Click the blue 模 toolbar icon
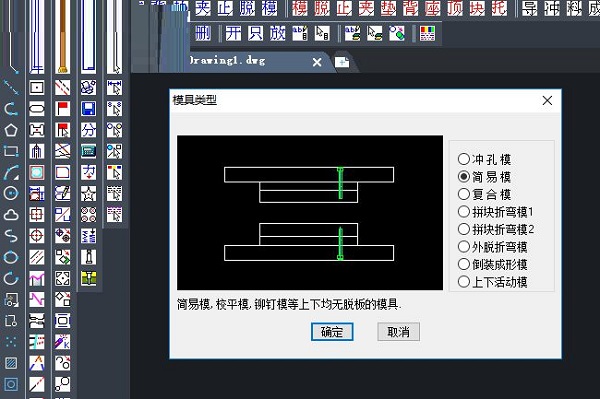 click(x=269, y=8)
